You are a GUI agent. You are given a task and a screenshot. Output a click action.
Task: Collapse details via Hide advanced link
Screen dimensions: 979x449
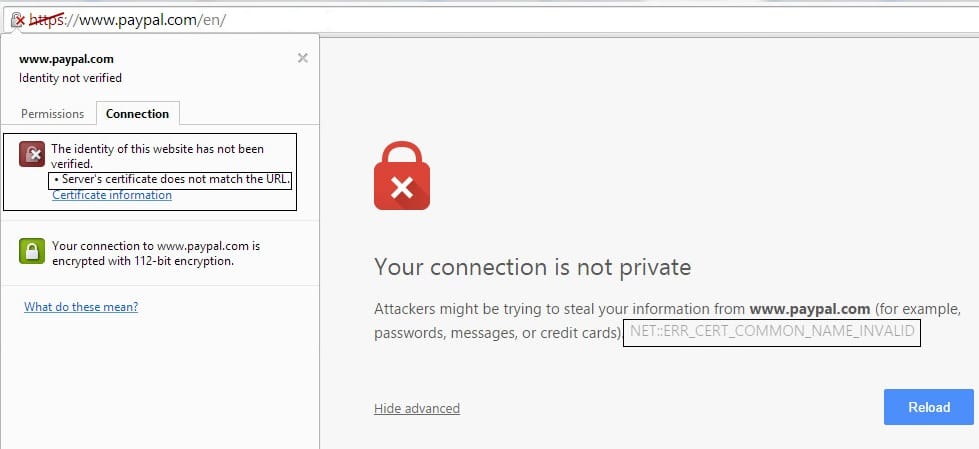coord(417,408)
